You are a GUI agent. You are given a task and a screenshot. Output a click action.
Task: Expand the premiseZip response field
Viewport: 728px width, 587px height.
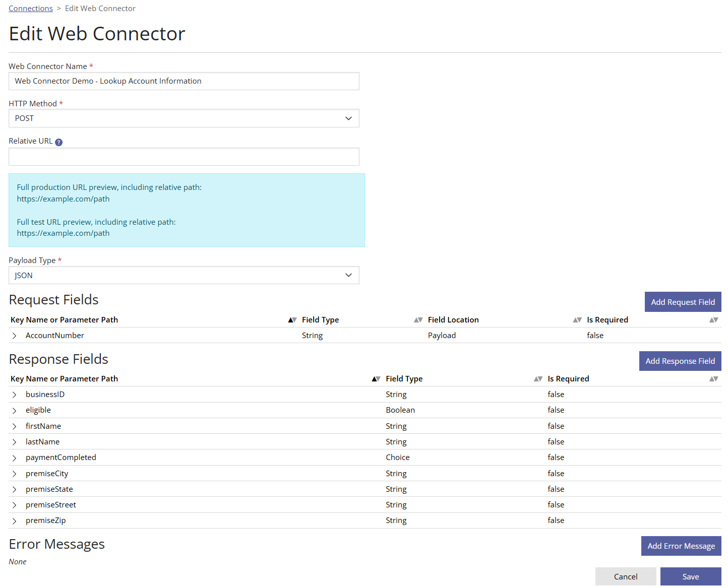[x=14, y=520]
